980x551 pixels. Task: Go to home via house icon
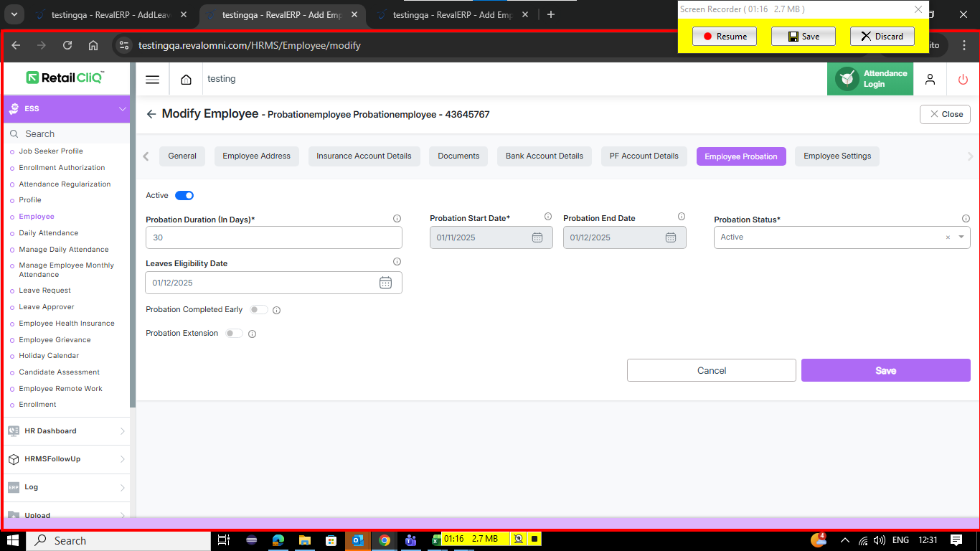186,80
